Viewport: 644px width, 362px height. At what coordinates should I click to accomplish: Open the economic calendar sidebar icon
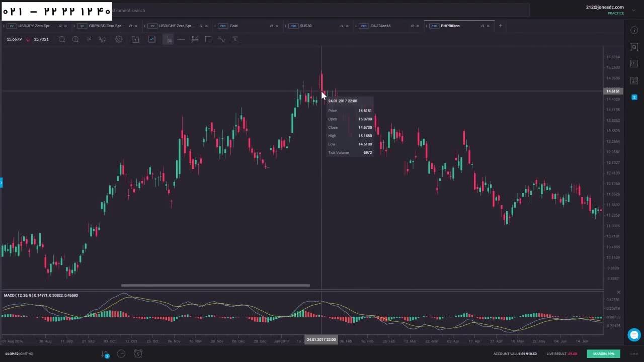(634, 80)
